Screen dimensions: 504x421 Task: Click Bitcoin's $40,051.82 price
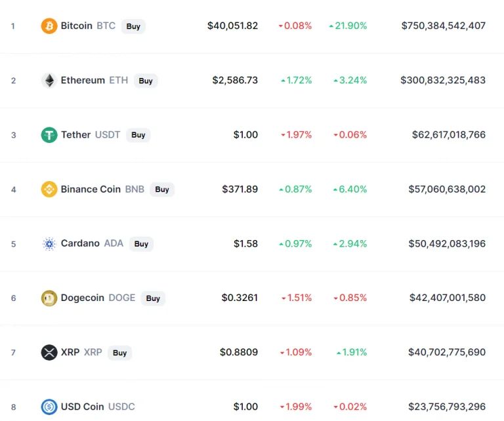232,26
